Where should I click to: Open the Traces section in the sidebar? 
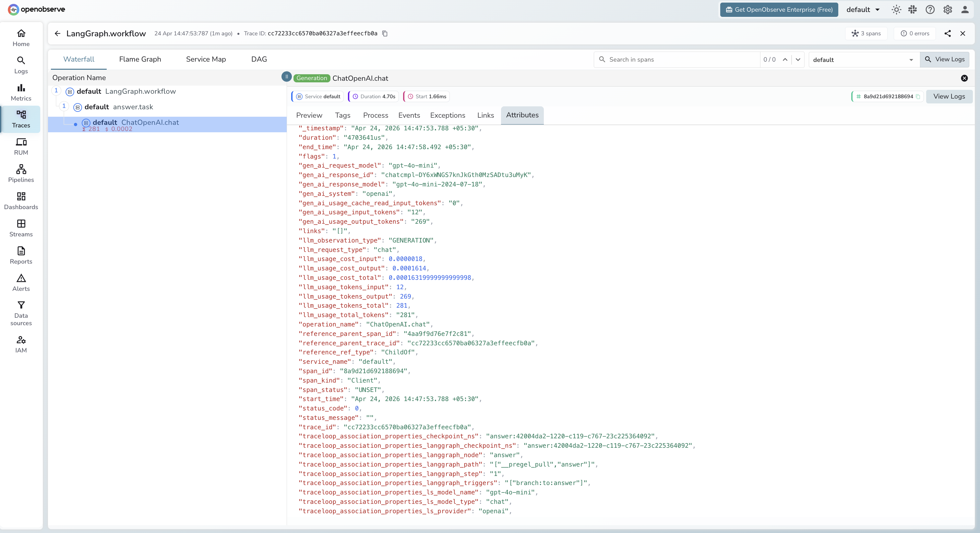click(x=21, y=119)
